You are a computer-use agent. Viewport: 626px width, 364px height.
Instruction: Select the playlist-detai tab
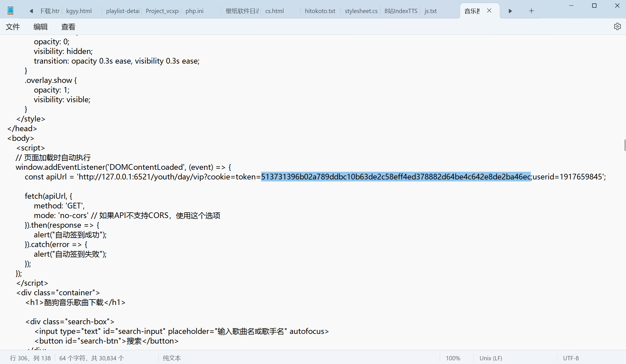coord(122,11)
